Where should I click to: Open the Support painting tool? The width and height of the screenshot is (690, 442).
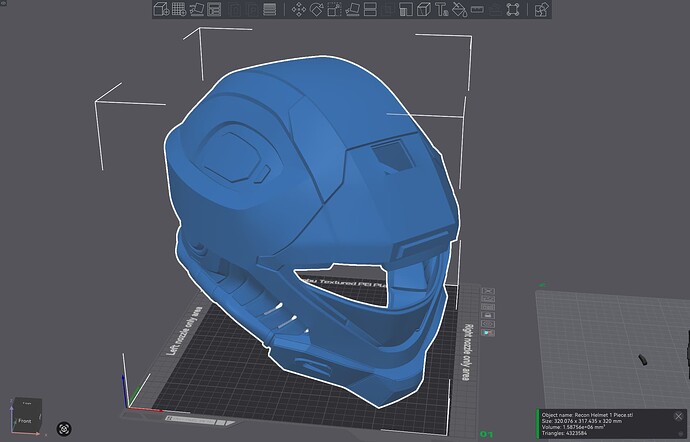coord(406,9)
